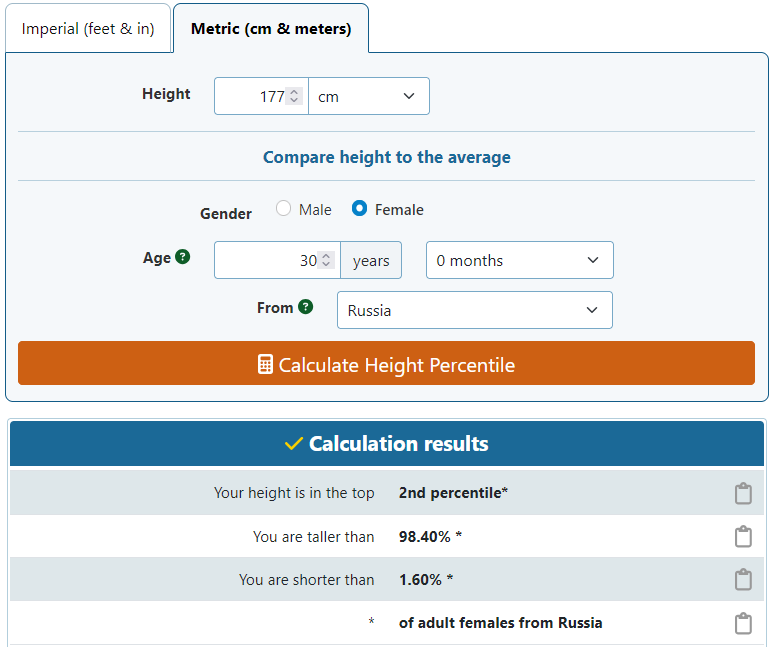Click Calculate Height Percentile button
The width and height of the screenshot is (773, 647).
tap(386, 363)
